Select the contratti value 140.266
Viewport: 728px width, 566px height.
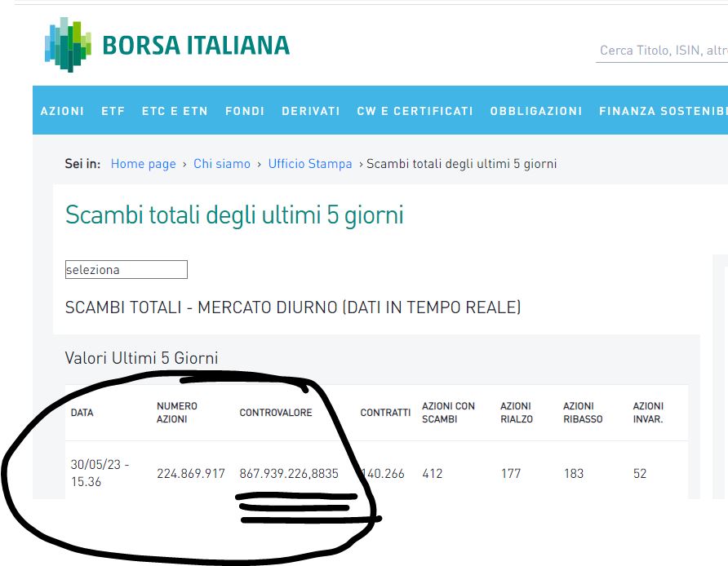pyautogui.click(x=383, y=473)
